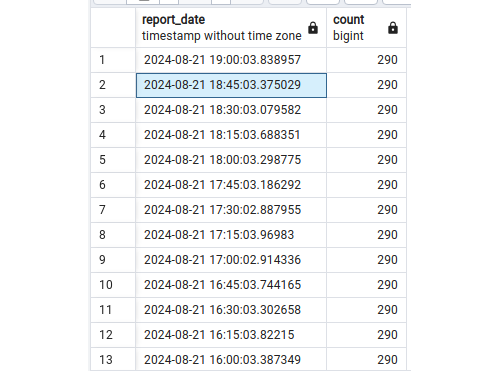Screen dimensions: 500x371
Task: Select row number 7 header
Action: click(113, 210)
